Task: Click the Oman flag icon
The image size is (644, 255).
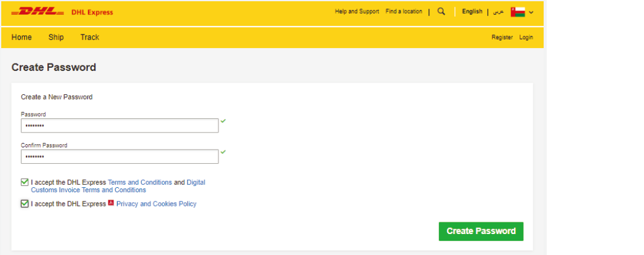Action: pos(517,12)
